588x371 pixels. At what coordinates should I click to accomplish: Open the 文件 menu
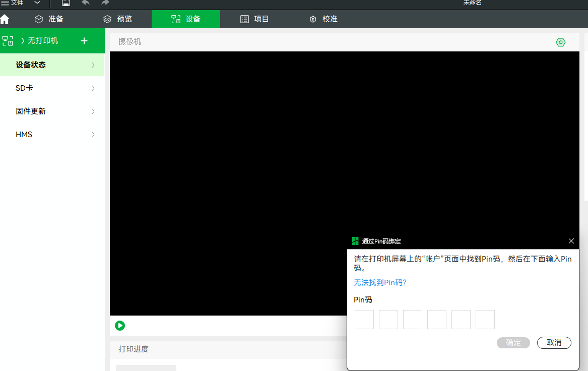(x=13, y=3)
